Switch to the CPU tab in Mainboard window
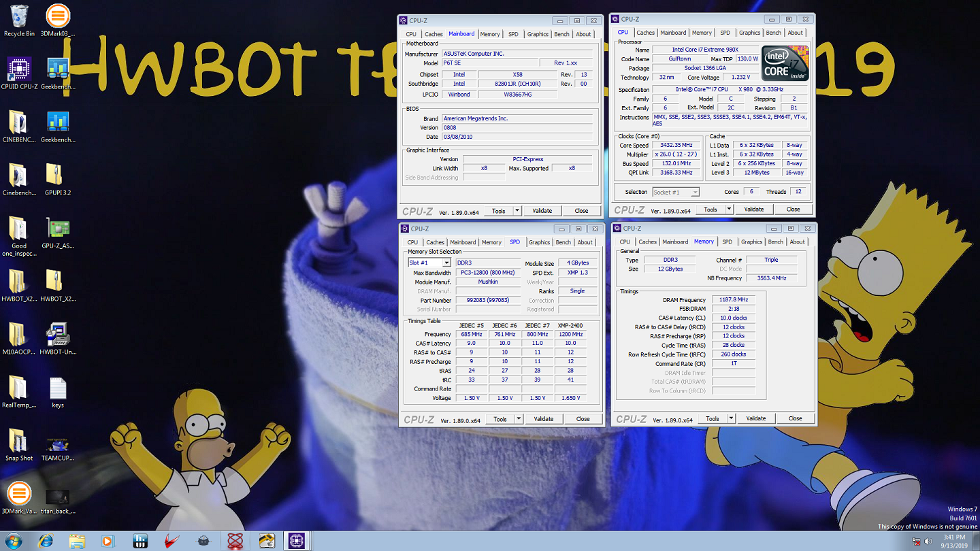Viewport: 980px width, 551px height. click(x=411, y=34)
